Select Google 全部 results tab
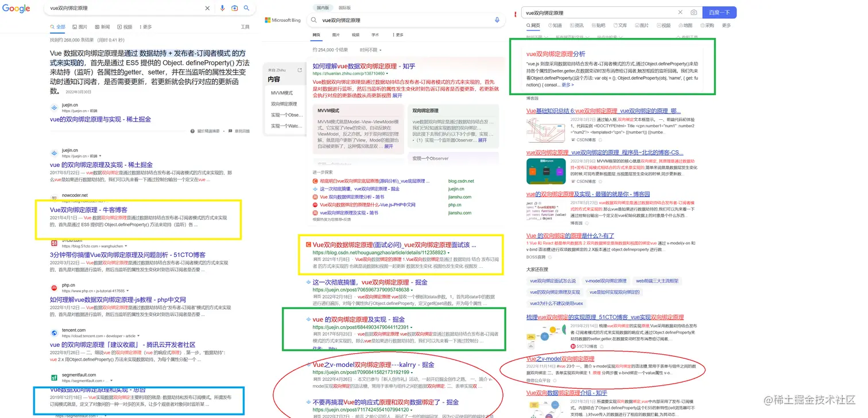The height and width of the screenshot is (418, 868). tap(59, 27)
